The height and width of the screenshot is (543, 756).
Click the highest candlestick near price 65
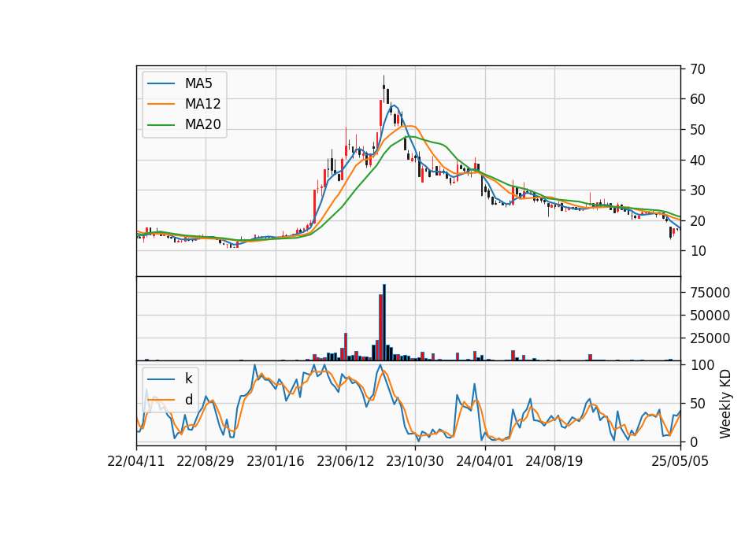384,87
